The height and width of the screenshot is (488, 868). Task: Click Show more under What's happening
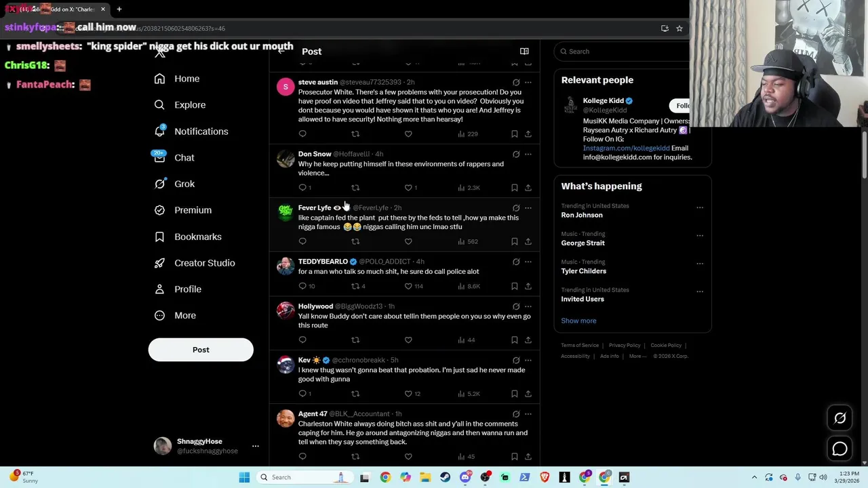[578, 321]
